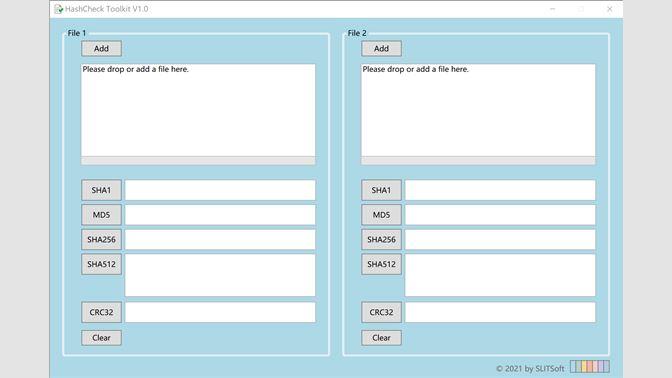The width and height of the screenshot is (672, 378).
Task: Pick the orange theme color swatch
Action: tap(590, 366)
